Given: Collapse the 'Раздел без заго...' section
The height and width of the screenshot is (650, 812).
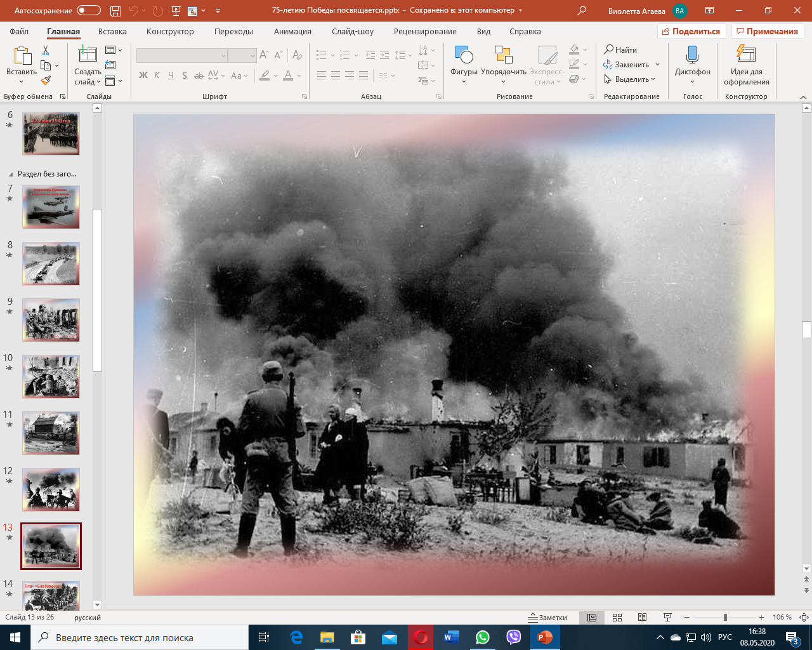Looking at the screenshot, I should click(x=11, y=174).
